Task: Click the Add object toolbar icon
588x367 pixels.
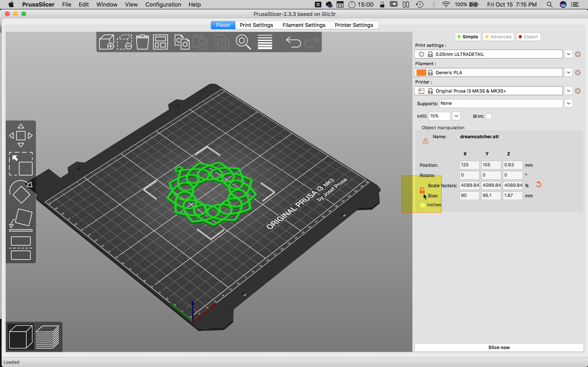Action: tap(106, 42)
